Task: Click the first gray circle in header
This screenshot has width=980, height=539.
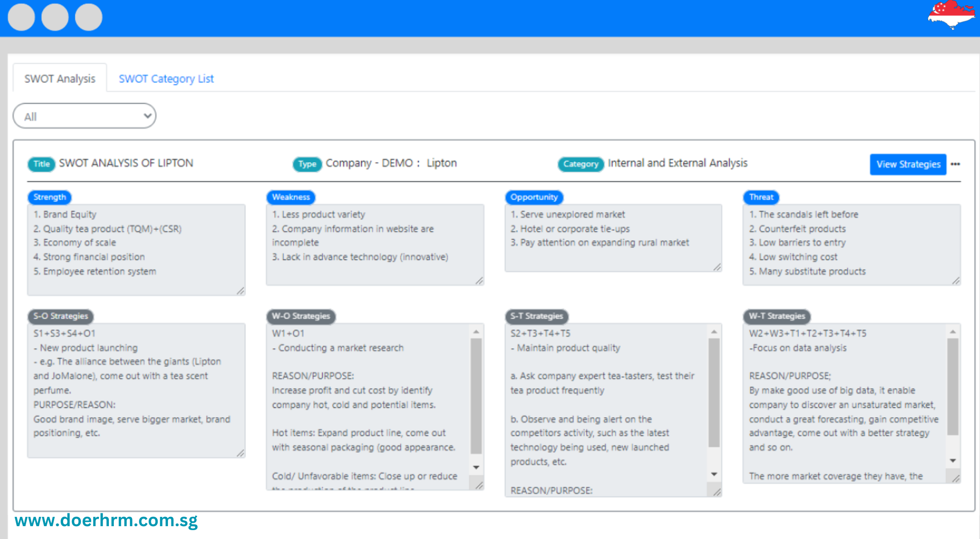Action: (x=22, y=17)
